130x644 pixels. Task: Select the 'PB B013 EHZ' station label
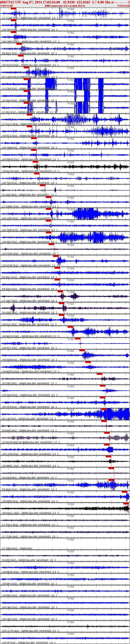10,277
